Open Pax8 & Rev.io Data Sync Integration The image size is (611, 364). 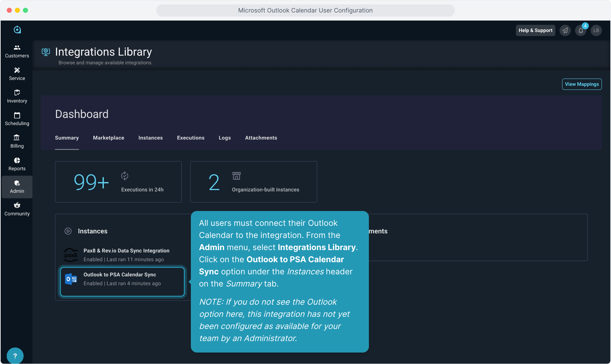(126, 255)
